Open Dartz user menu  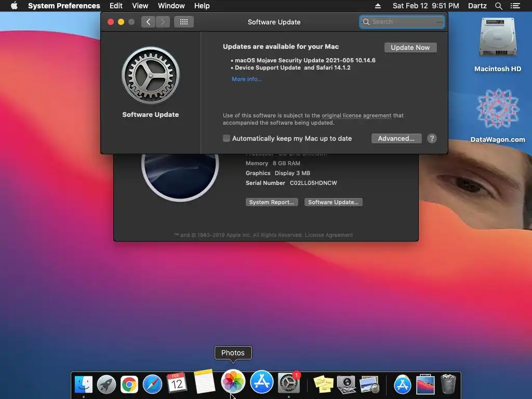477,6
